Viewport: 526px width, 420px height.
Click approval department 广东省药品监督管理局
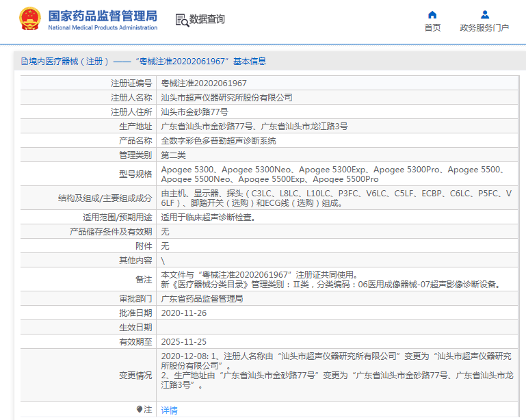click(x=202, y=299)
